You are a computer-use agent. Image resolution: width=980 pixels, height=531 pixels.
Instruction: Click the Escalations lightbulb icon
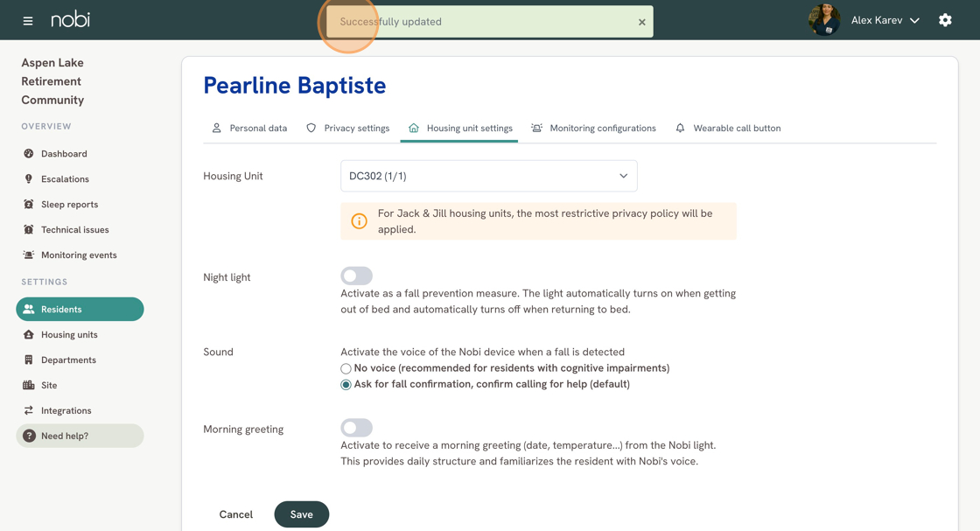pyautogui.click(x=28, y=178)
